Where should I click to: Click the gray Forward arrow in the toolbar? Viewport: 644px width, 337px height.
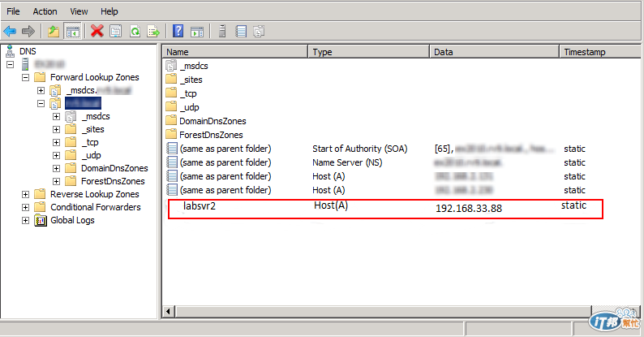pyautogui.click(x=28, y=31)
